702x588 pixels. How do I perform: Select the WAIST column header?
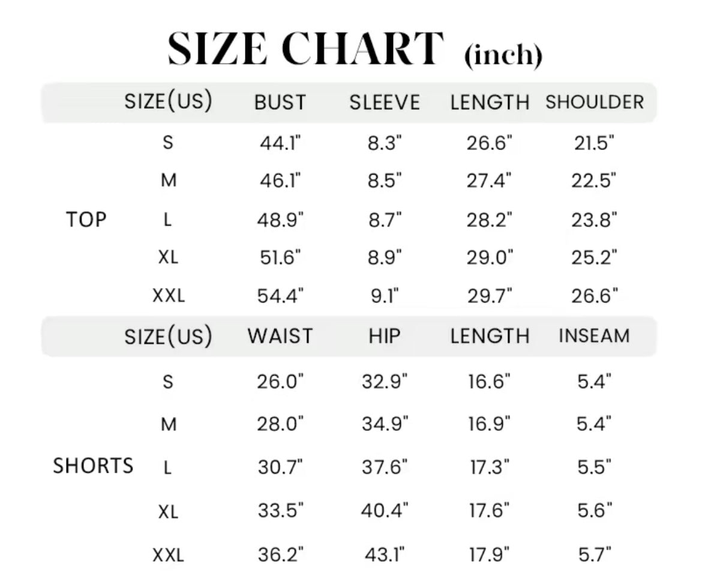coord(280,337)
